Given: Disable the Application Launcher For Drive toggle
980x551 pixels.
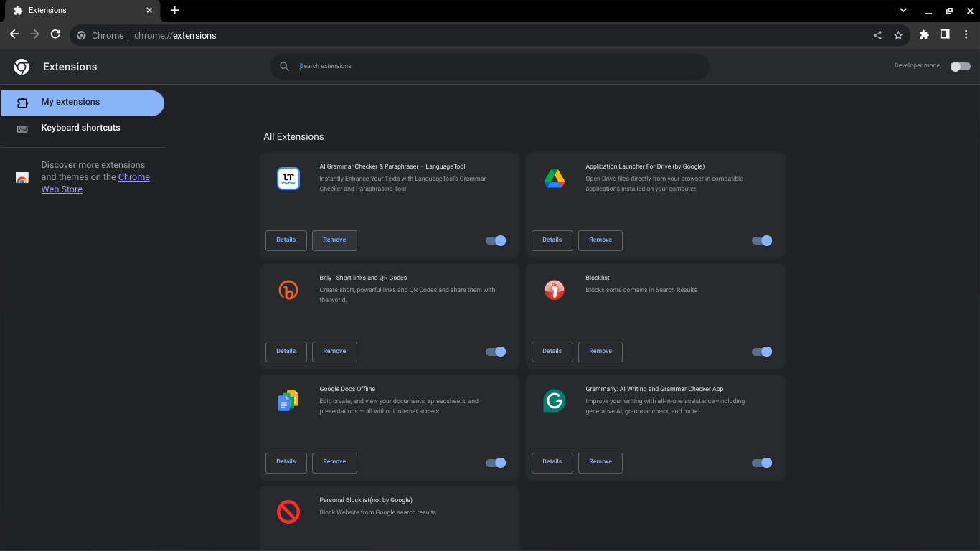Looking at the screenshot, I should click(x=762, y=240).
